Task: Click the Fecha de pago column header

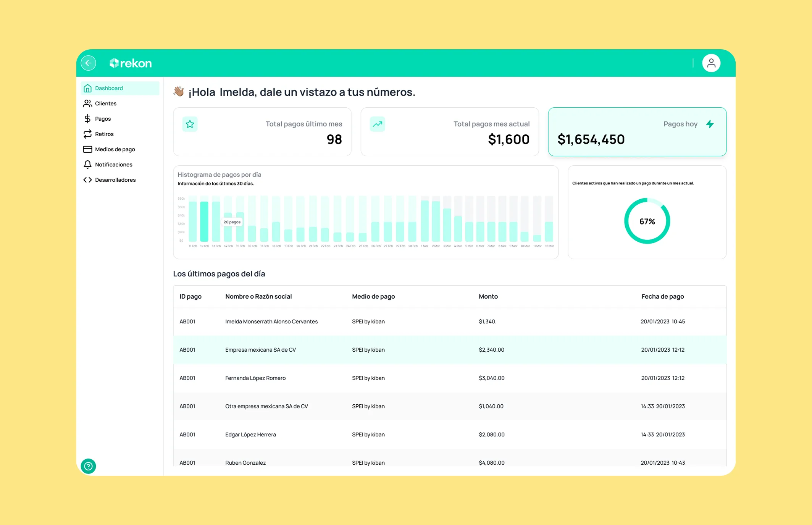Action: click(x=662, y=296)
